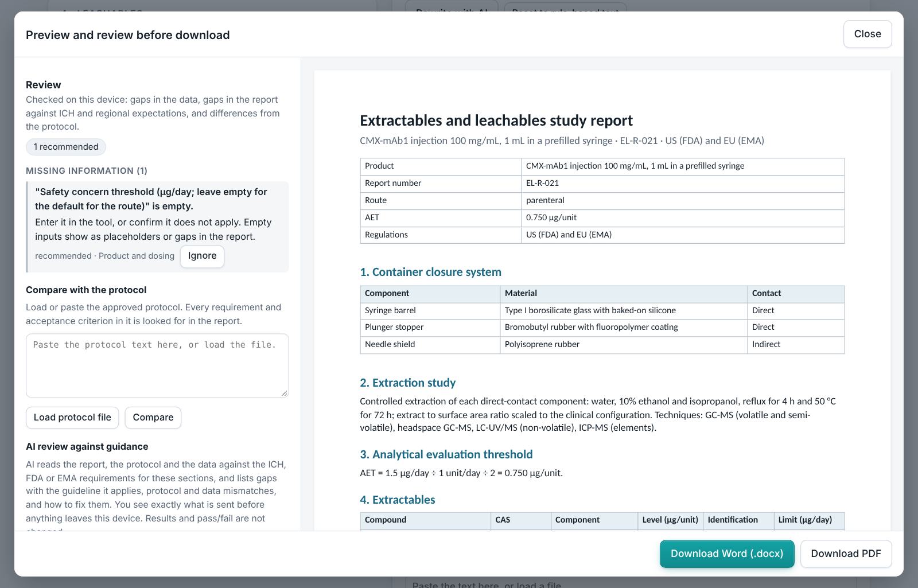Close the preview dialog

(x=867, y=34)
